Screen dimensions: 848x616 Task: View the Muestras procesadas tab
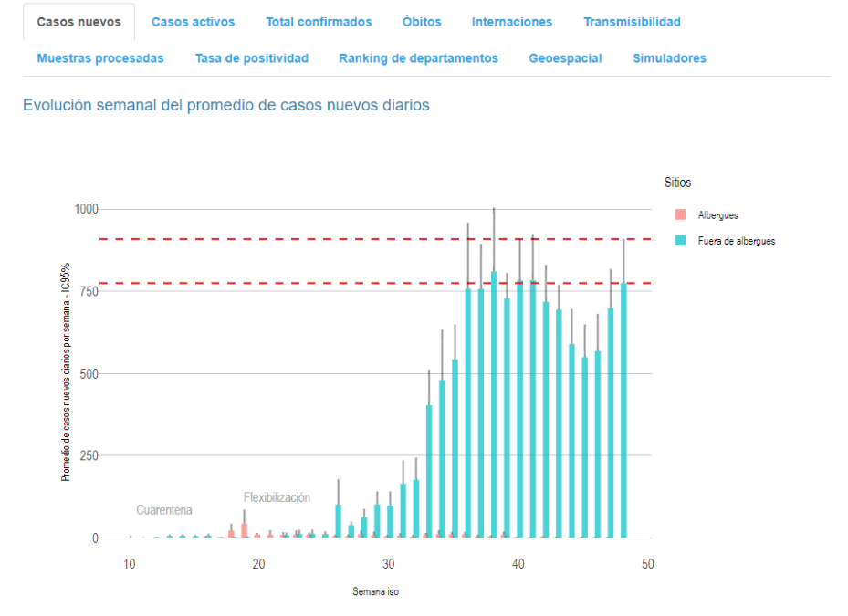tap(100, 58)
